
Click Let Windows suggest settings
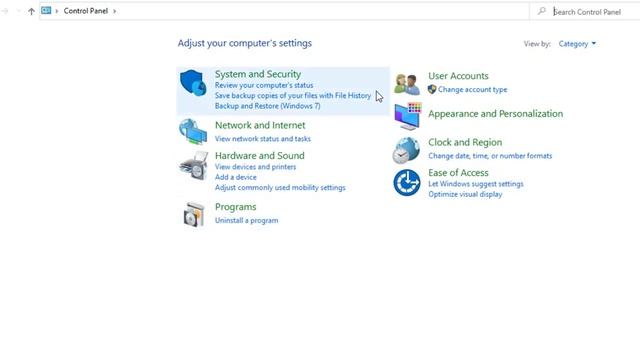(476, 184)
